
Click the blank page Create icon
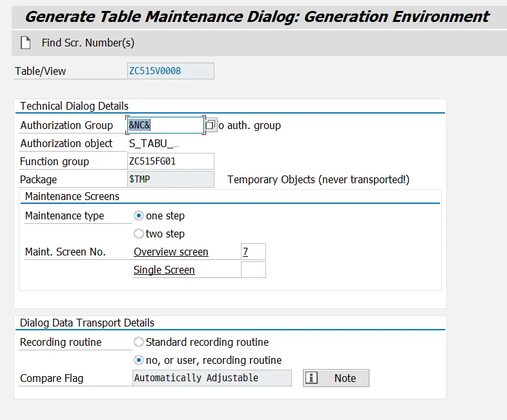pyautogui.click(x=26, y=43)
